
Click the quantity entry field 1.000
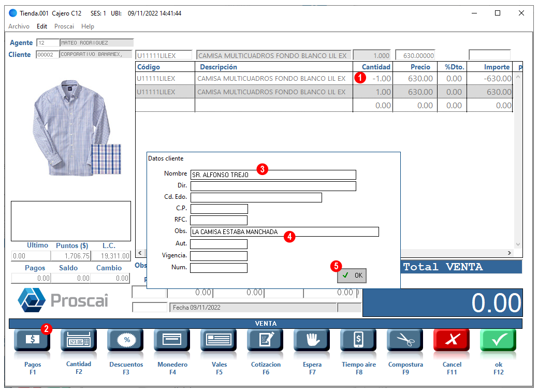[x=372, y=55]
